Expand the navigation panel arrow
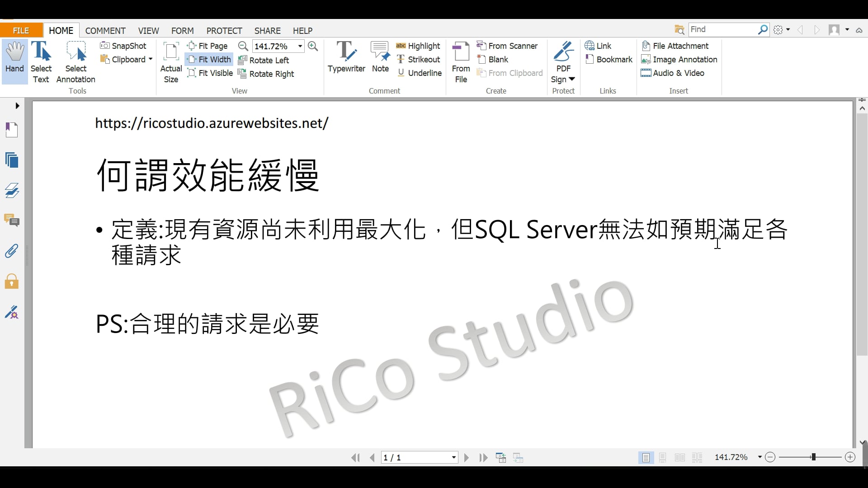The height and width of the screenshot is (488, 868). point(17,106)
